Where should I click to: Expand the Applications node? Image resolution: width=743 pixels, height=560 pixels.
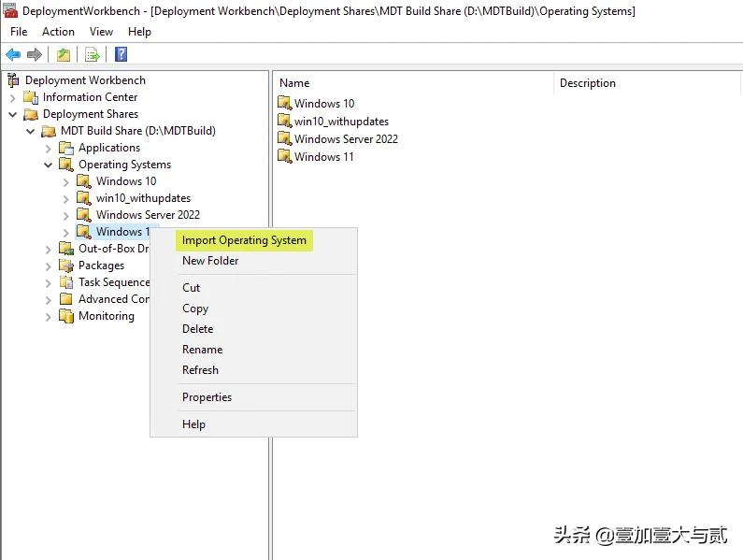click(x=49, y=149)
